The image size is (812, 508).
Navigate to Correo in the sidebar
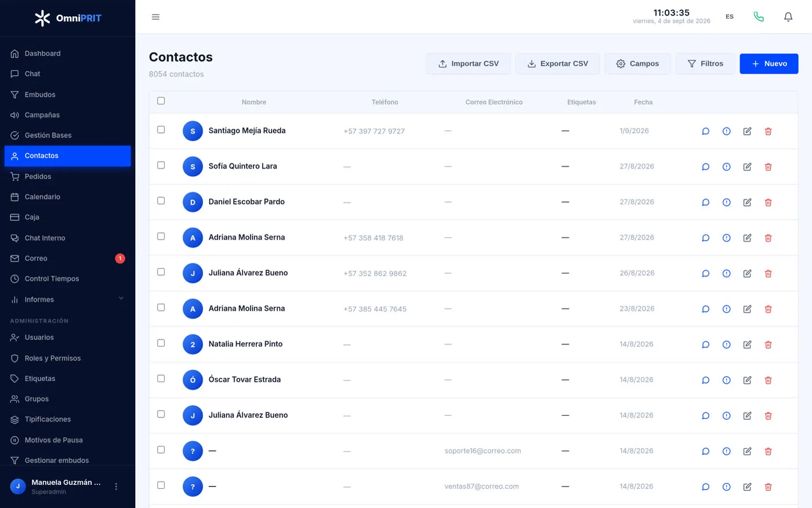(67, 259)
